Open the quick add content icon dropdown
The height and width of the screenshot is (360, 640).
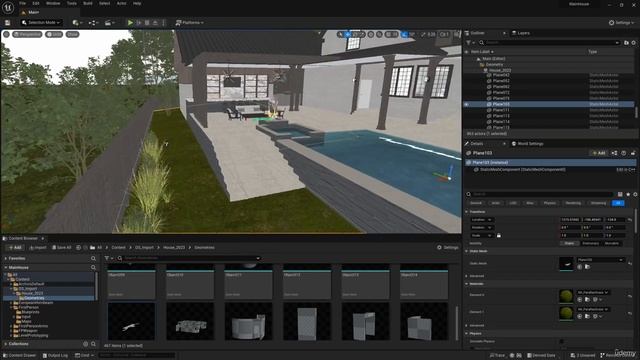[77, 23]
